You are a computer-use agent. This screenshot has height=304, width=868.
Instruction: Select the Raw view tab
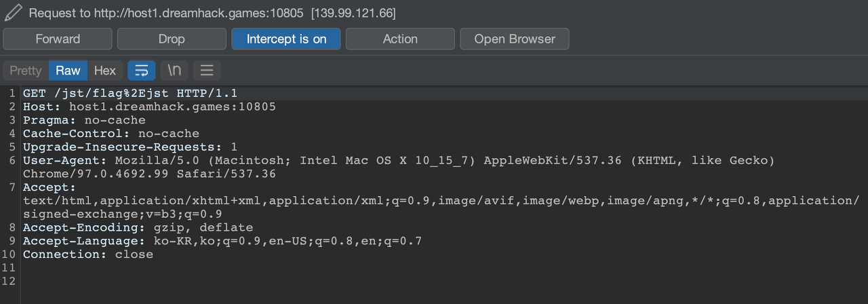(68, 71)
